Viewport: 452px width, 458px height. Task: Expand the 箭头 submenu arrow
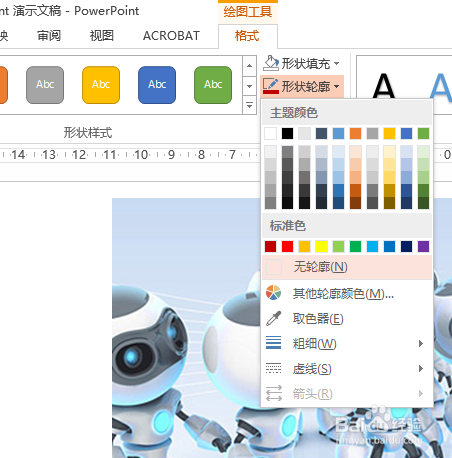[x=421, y=394]
